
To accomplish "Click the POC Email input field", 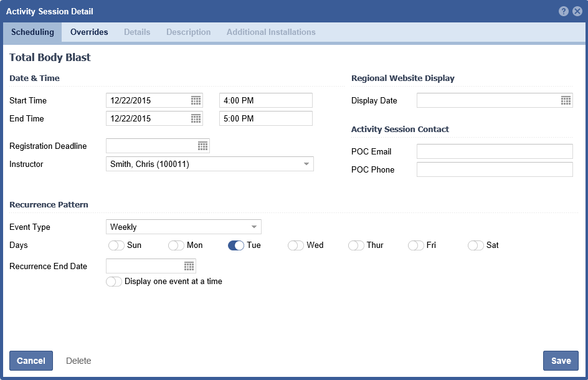I will (x=494, y=151).
